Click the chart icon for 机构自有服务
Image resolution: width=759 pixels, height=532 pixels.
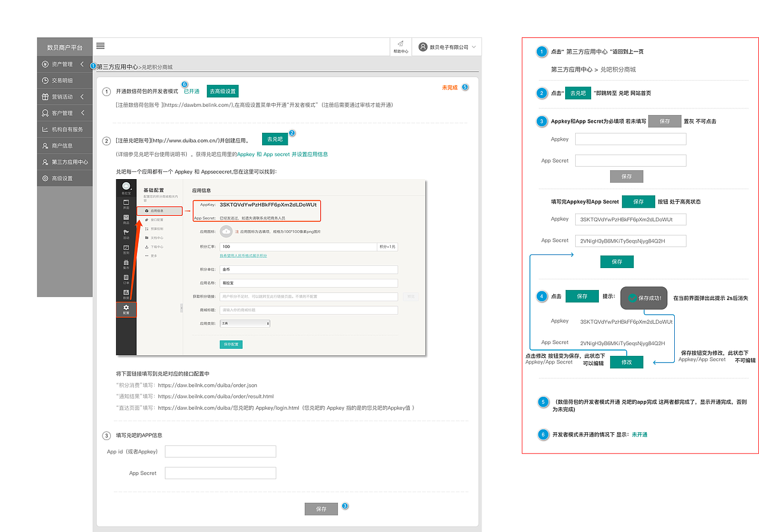point(46,129)
